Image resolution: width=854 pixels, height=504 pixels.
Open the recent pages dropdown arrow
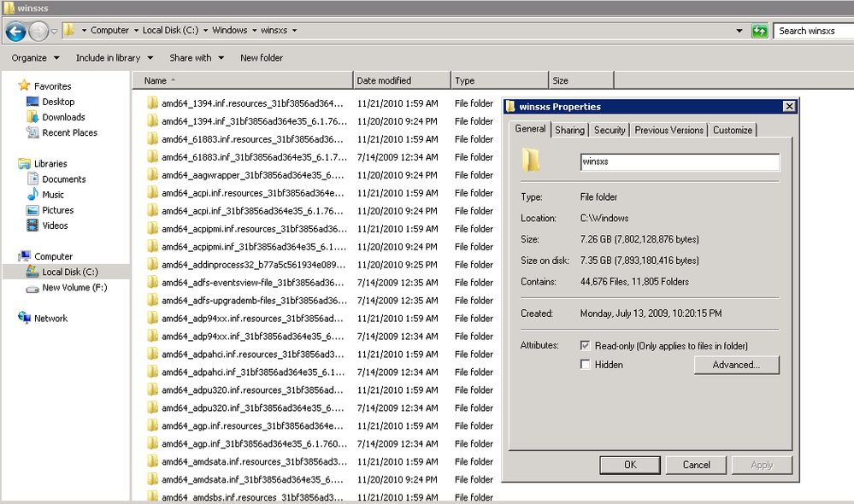[54, 31]
